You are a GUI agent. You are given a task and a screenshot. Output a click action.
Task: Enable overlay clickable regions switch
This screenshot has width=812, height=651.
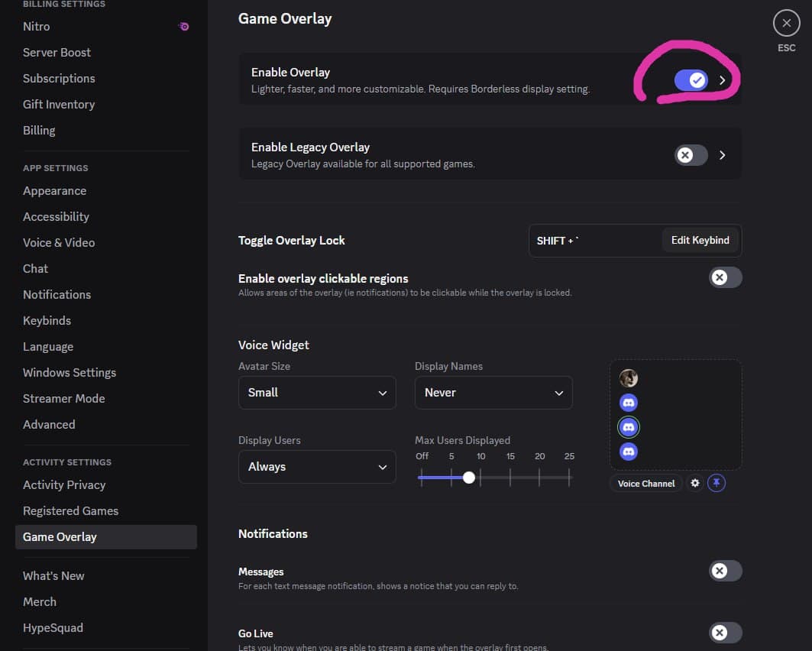point(725,277)
